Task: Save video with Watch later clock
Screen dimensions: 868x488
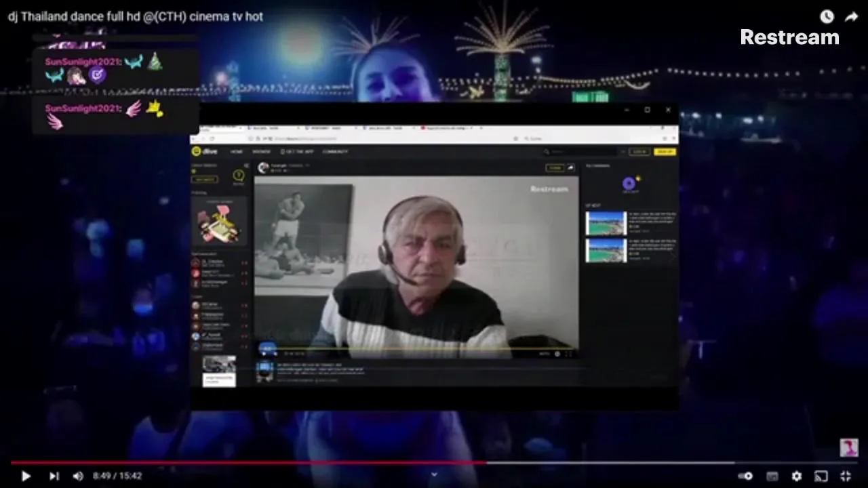Action: click(827, 17)
